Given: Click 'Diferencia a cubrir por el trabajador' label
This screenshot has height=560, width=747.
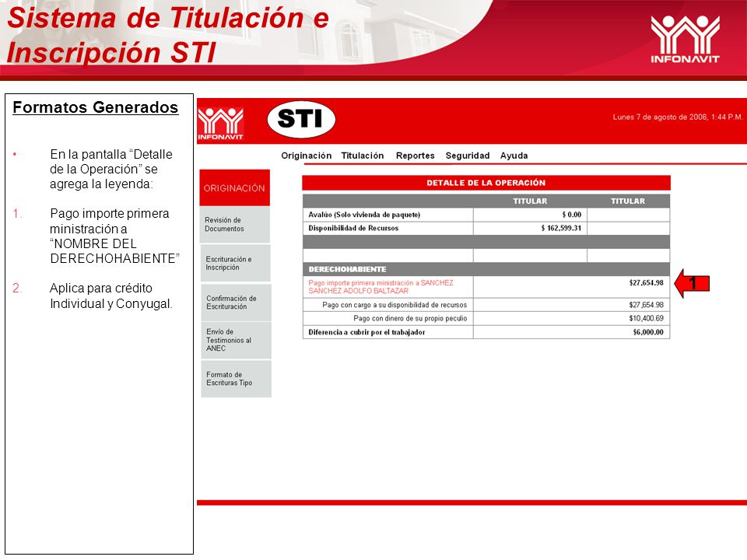Looking at the screenshot, I should tap(366, 332).
